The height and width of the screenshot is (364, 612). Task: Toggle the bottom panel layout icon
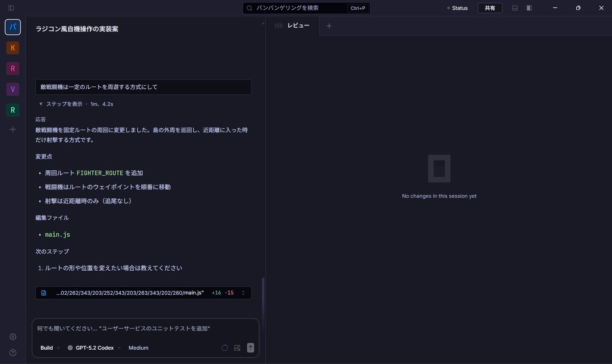[515, 8]
